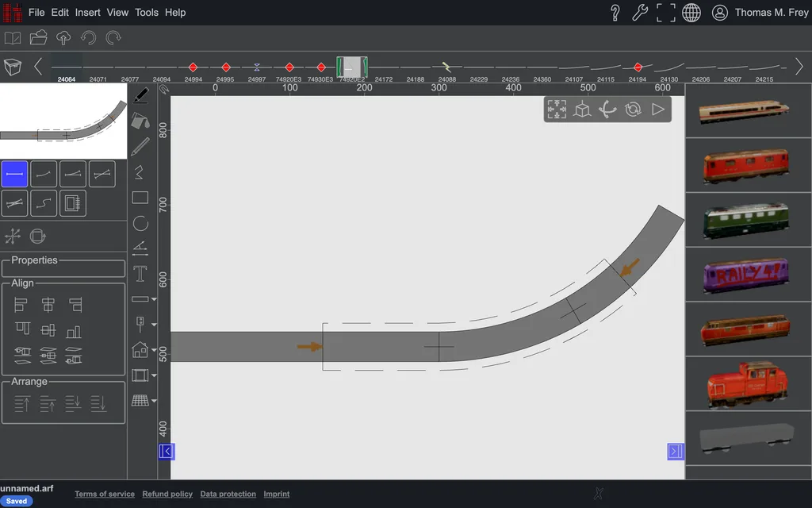
Task: Click the undo arrow icon
Action: click(89, 38)
